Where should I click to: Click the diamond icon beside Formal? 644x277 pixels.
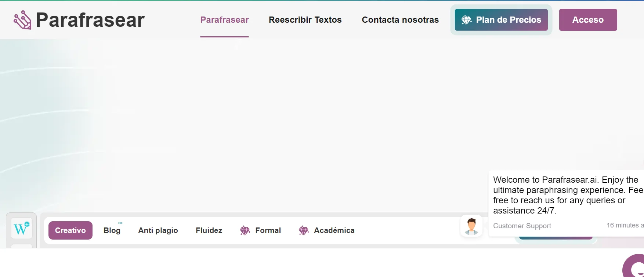245,230
